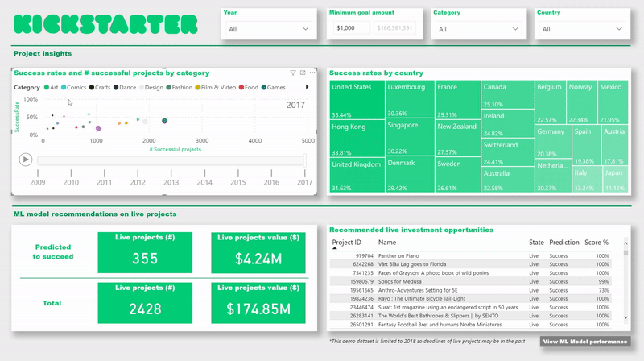This screenshot has height=361, width=644.
Task: Select the Mexico treemap tile
Action: (613, 102)
